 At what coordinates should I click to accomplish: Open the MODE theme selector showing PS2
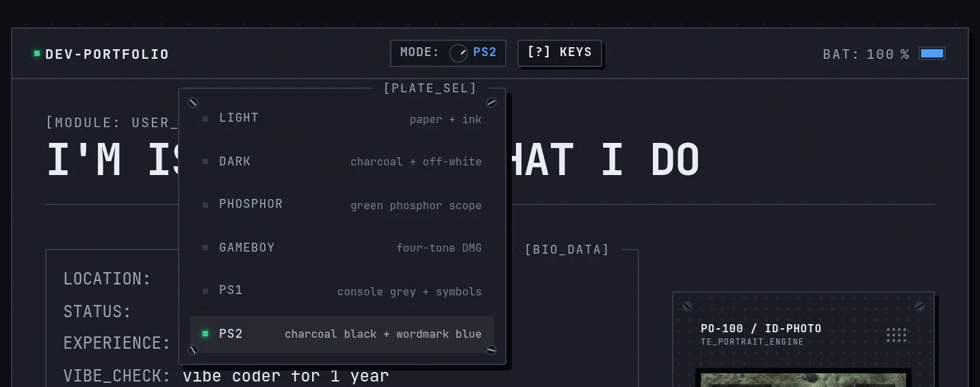448,53
